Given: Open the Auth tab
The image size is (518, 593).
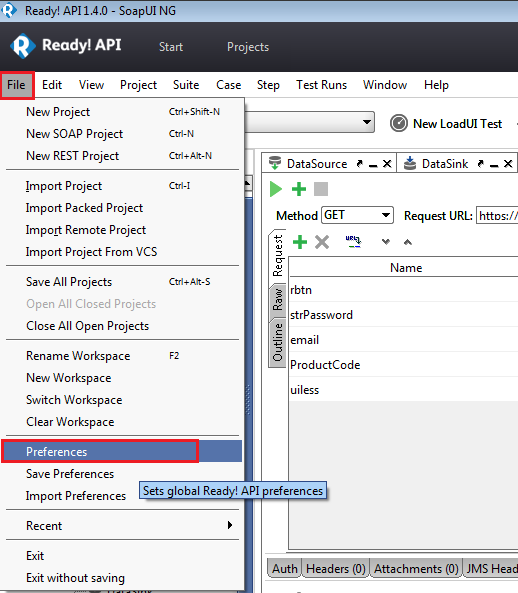Looking at the screenshot, I should pyautogui.click(x=285, y=568).
